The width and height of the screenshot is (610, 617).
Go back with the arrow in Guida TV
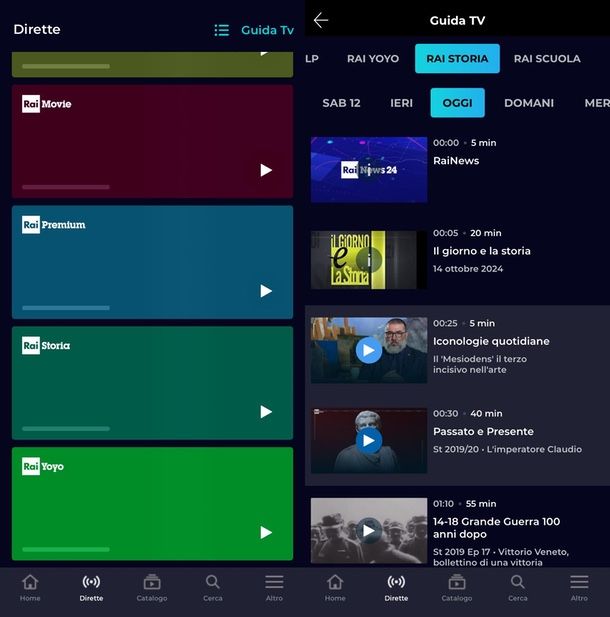coord(321,20)
